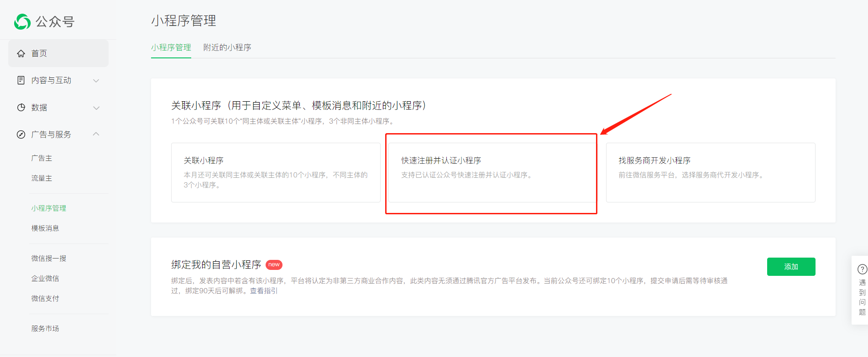Go to 模板消息 in sidebar

coord(45,228)
